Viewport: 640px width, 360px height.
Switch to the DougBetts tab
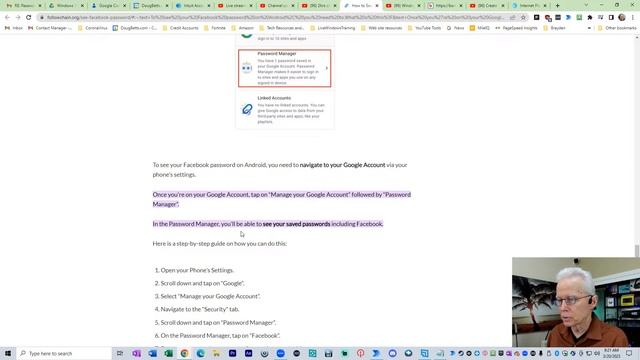(x=150, y=6)
